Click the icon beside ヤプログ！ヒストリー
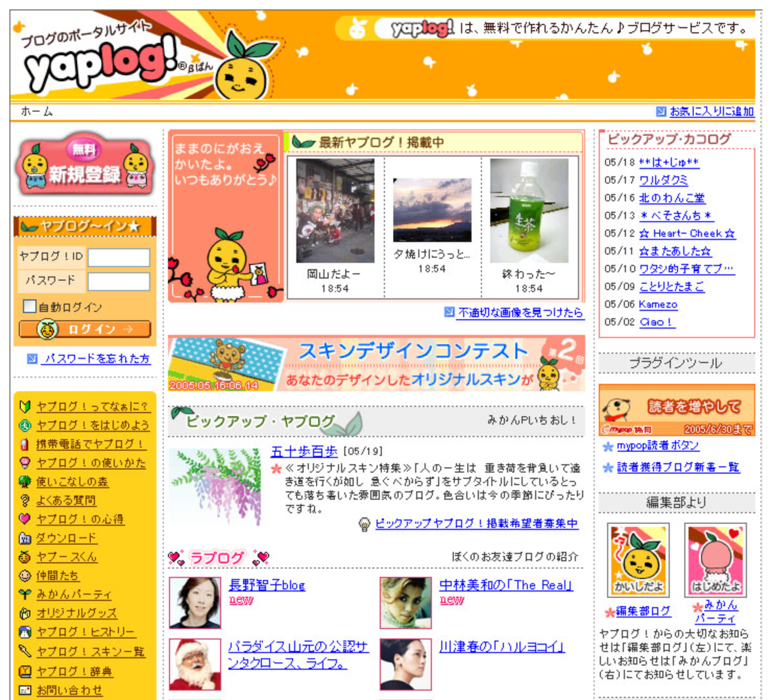This screenshot has width=773, height=700. 25,632
